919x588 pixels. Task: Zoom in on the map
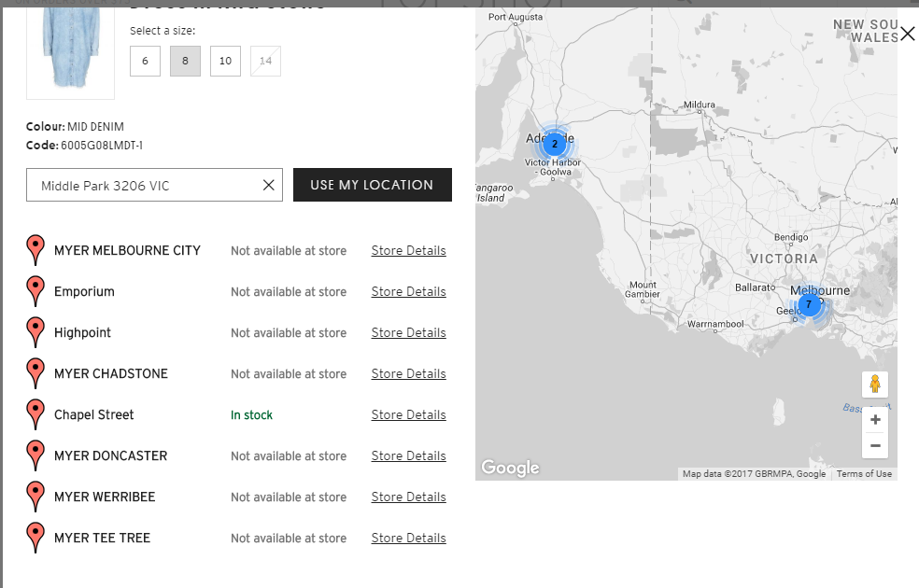point(875,420)
